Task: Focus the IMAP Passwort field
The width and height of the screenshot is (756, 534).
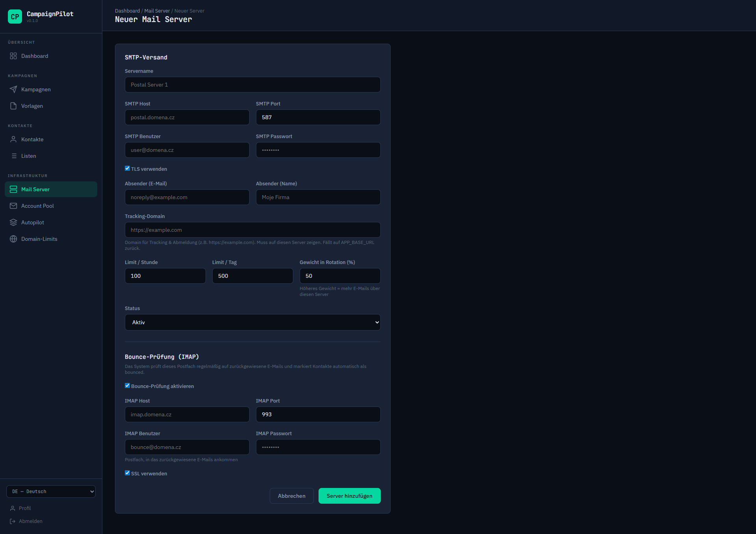Action: [x=318, y=447]
